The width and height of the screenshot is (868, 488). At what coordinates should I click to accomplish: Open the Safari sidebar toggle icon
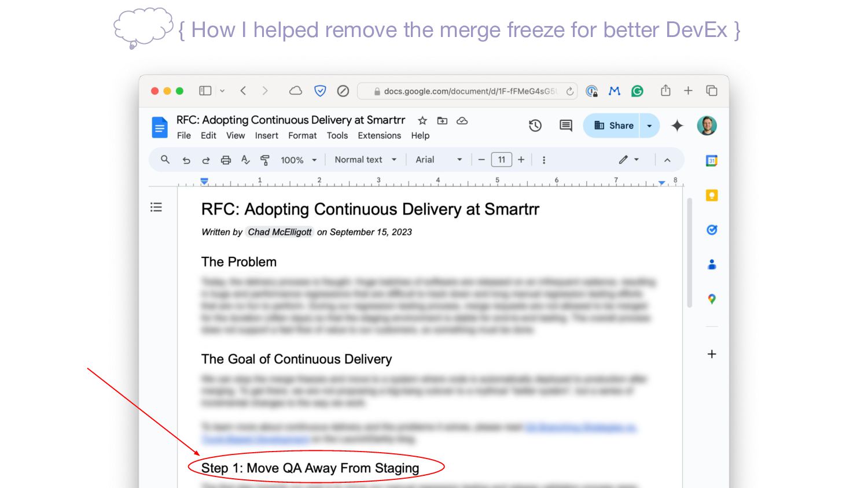(x=205, y=91)
